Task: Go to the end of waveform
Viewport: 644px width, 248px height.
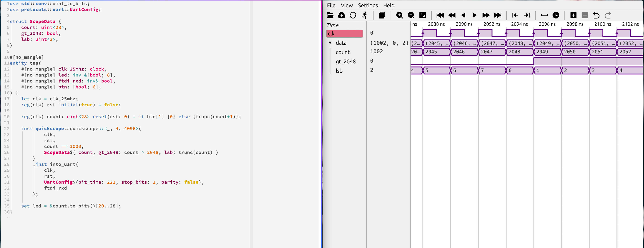Action: 497,15
